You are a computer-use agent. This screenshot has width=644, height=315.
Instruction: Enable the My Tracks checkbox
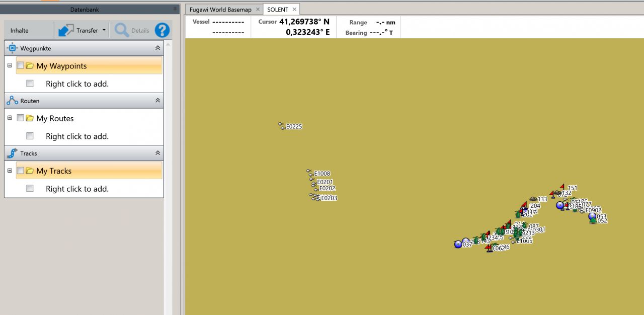[x=21, y=171]
